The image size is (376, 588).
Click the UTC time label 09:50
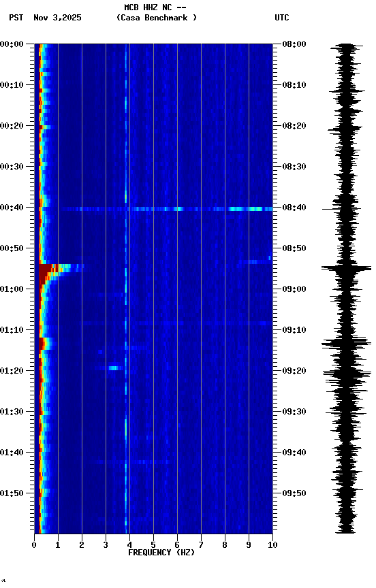pyautogui.click(x=294, y=493)
